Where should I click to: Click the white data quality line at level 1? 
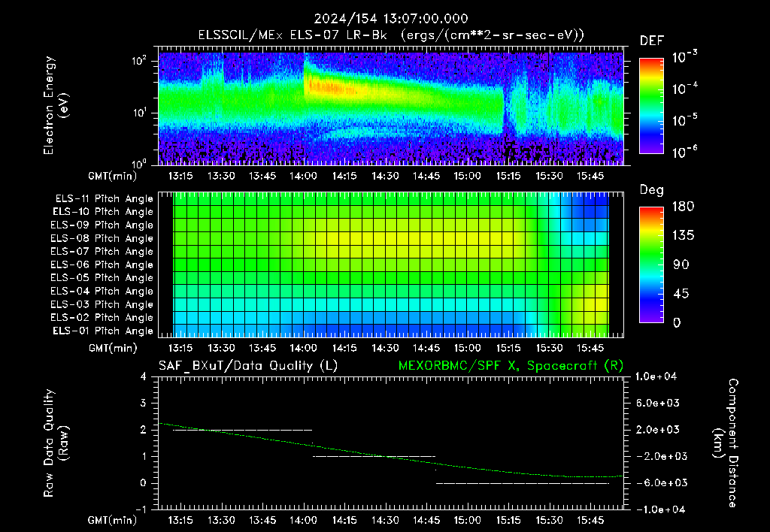(374, 456)
